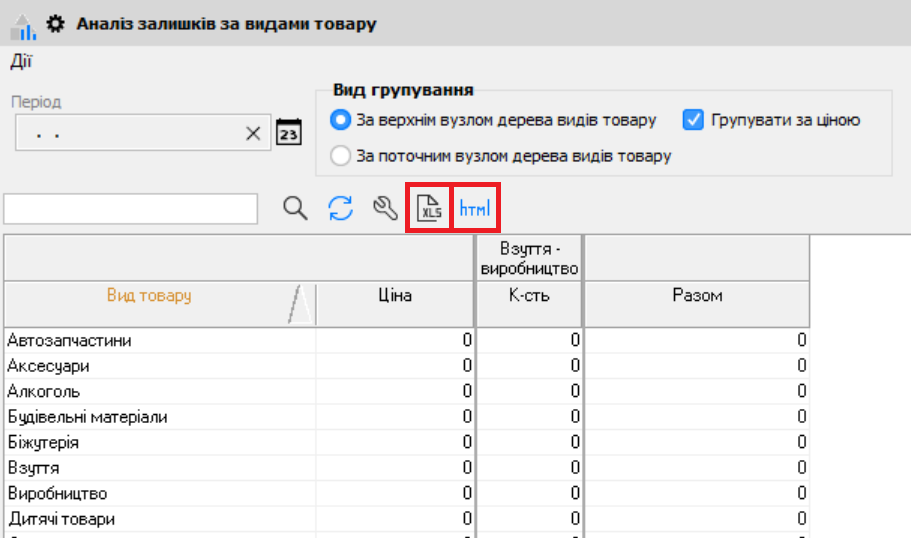Focus the search text box

click(131, 209)
